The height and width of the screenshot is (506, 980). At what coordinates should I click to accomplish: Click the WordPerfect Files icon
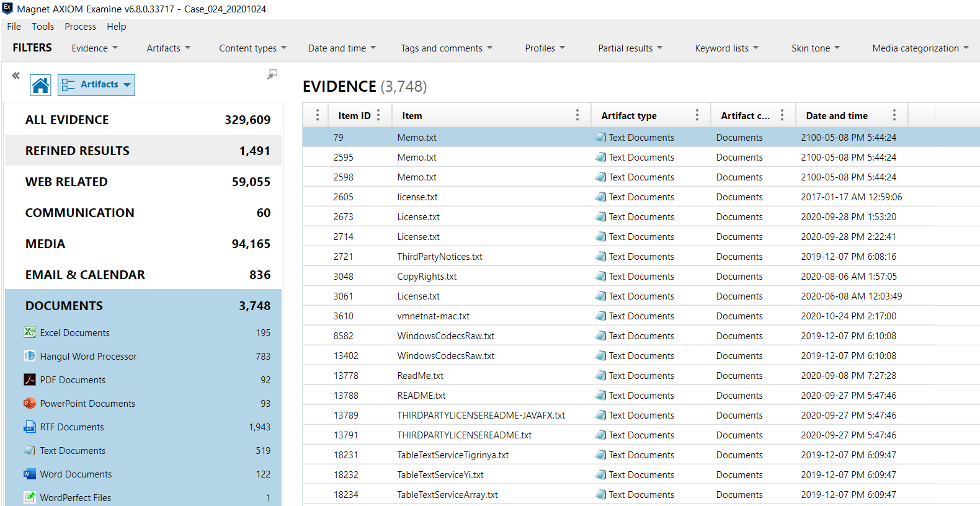[x=29, y=497]
